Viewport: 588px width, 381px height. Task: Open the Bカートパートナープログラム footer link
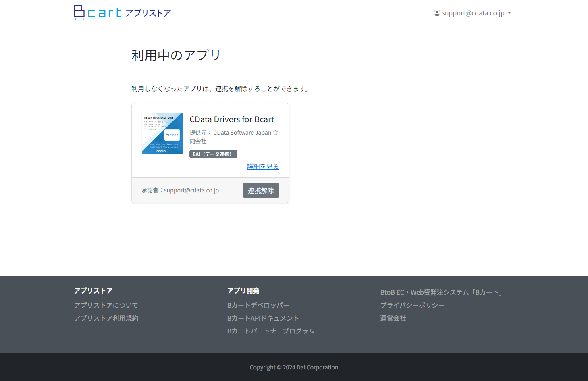[271, 331]
